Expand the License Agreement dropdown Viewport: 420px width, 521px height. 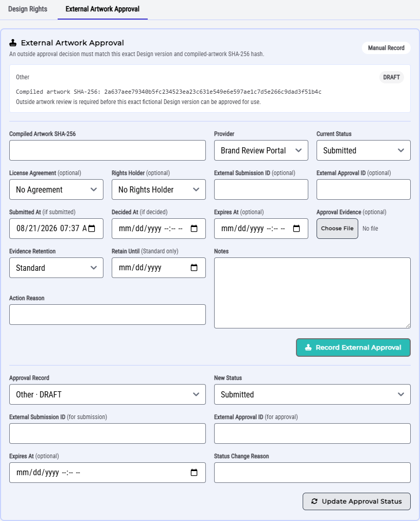[56, 189]
